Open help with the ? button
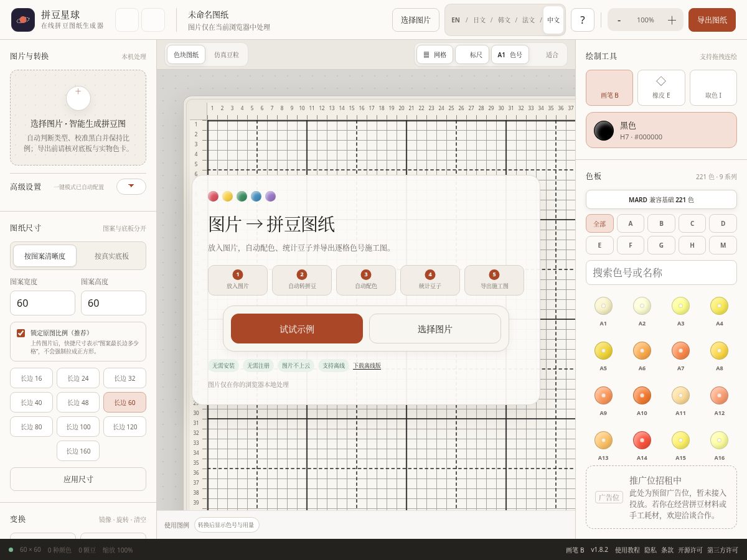This screenshot has width=747, height=560. [582, 20]
